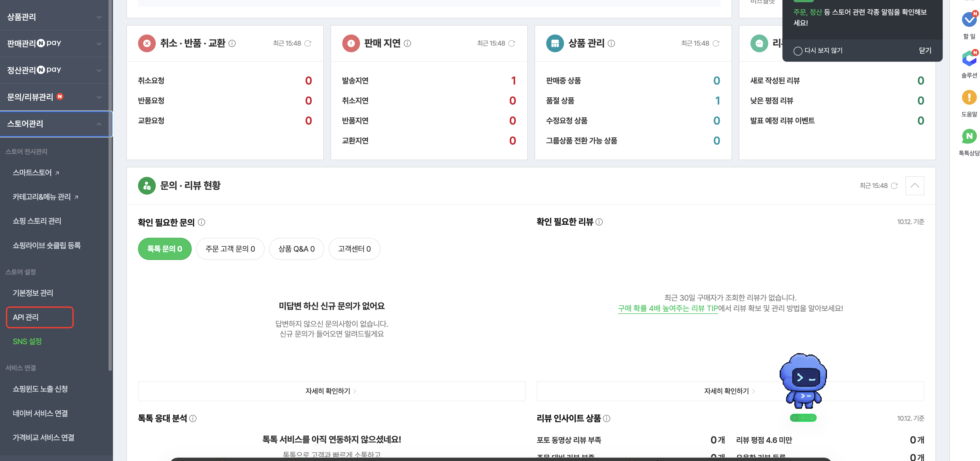Click 자세히 확인하기 under 확인 필요한 문의
The width and height of the screenshot is (980, 461).
click(x=331, y=391)
